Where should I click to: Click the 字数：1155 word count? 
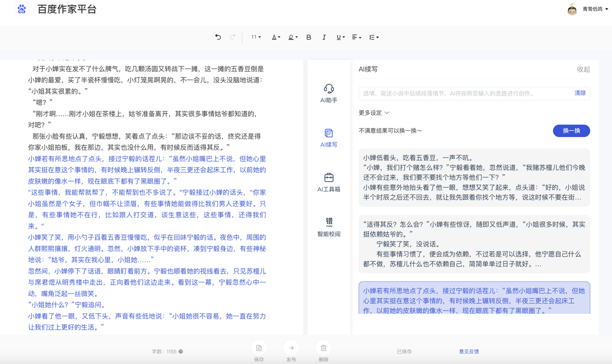164,351
